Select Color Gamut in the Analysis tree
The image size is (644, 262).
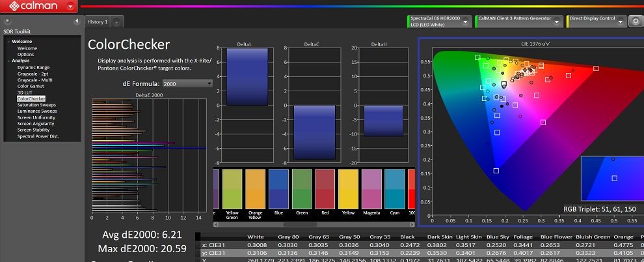coord(31,87)
